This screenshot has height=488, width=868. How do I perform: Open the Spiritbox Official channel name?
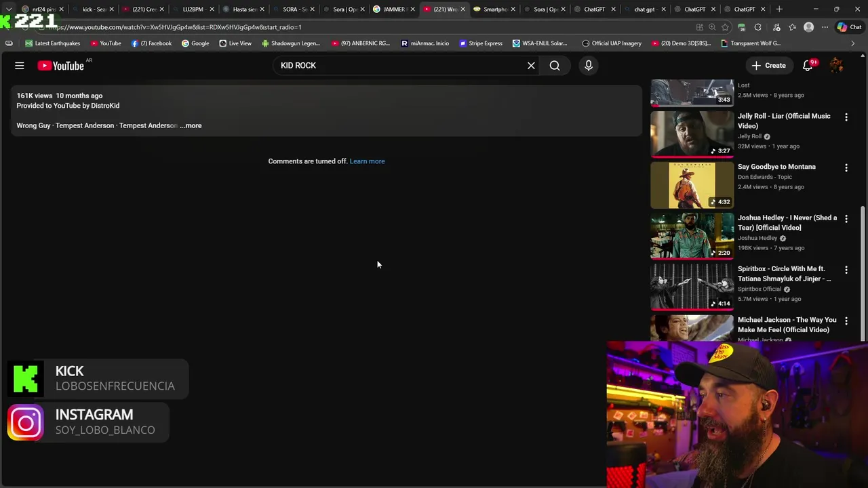click(759, 289)
